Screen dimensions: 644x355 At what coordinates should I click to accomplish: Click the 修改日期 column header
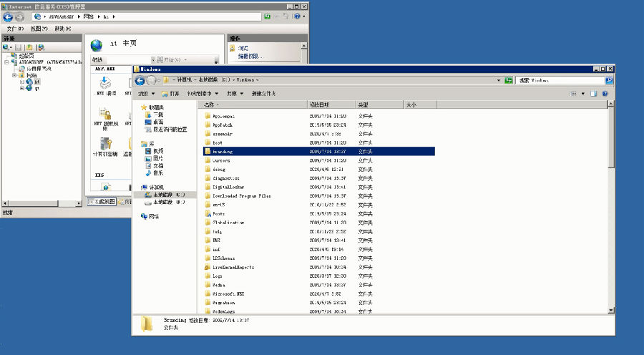(x=319, y=104)
